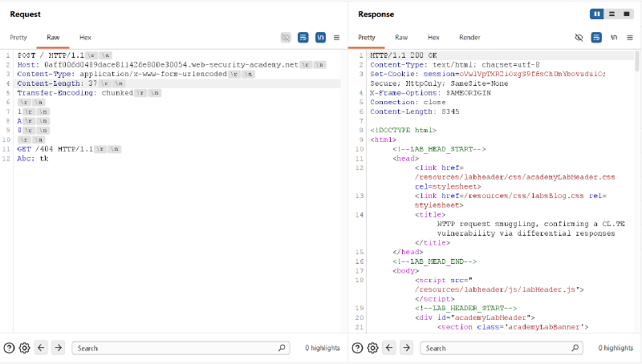This screenshot has width=642, height=364.
Task: Click the Request panel title
Action: (26, 14)
